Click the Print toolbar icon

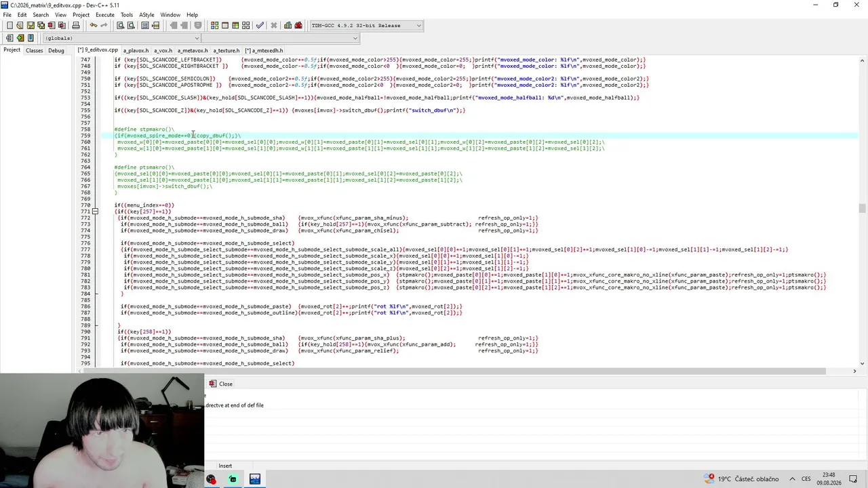tap(76, 26)
